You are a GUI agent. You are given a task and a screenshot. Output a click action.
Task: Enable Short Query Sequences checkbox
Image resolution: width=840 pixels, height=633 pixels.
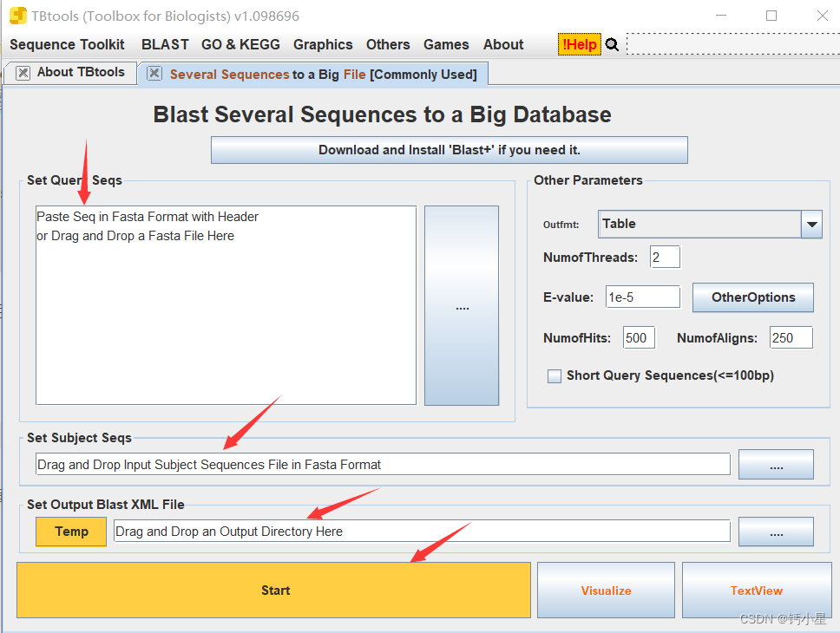coord(555,376)
